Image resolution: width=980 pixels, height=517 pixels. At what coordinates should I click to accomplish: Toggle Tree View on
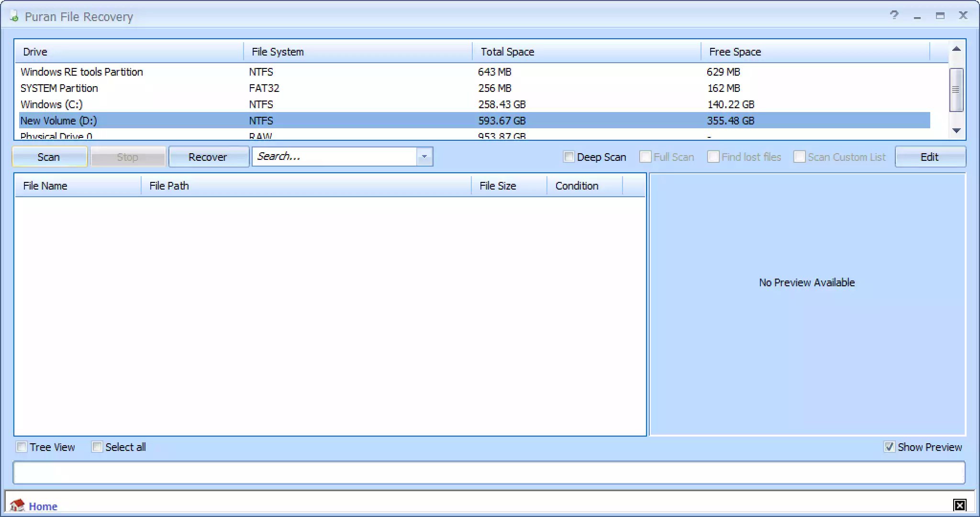(x=21, y=447)
